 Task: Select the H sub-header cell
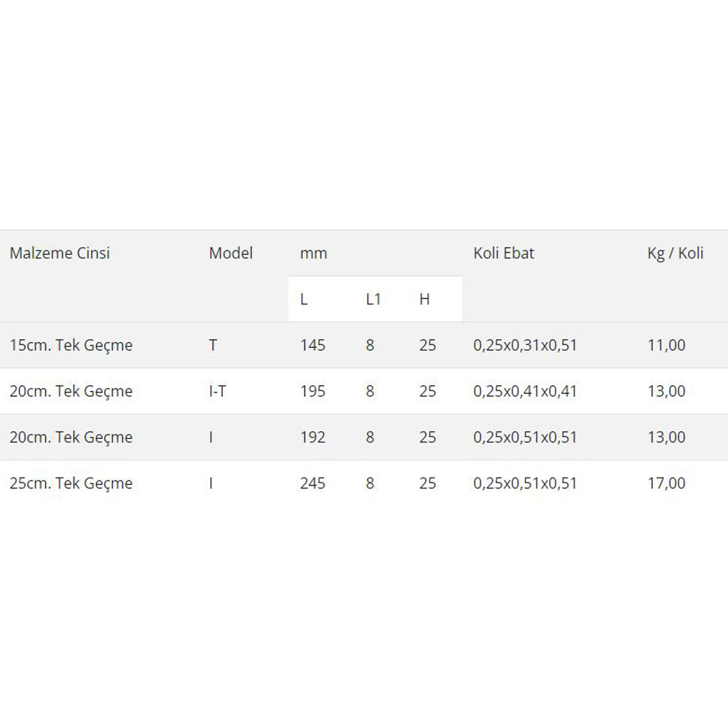(x=424, y=299)
